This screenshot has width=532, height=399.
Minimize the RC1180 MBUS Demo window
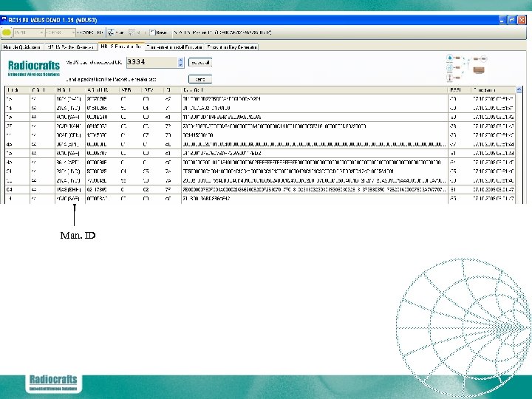pos(503,20)
